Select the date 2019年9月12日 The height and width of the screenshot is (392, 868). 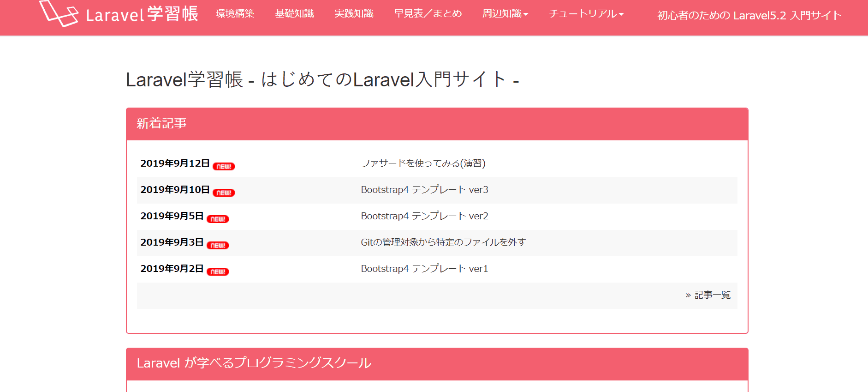pyautogui.click(x=175, y=163)
